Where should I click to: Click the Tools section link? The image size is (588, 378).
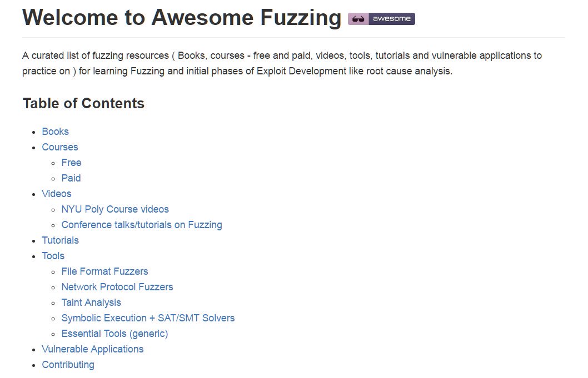(53, 256)
